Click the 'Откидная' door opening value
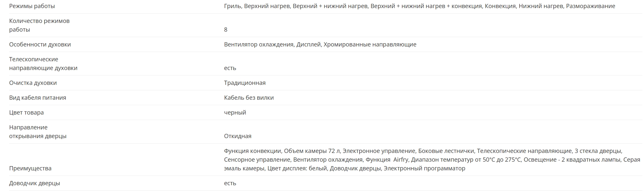Viewport: 644px width, 191px height. 237,136
